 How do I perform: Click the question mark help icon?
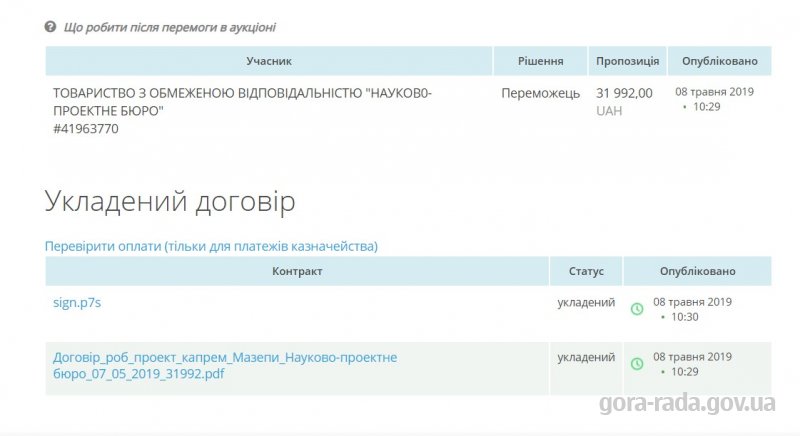[50, 27]
